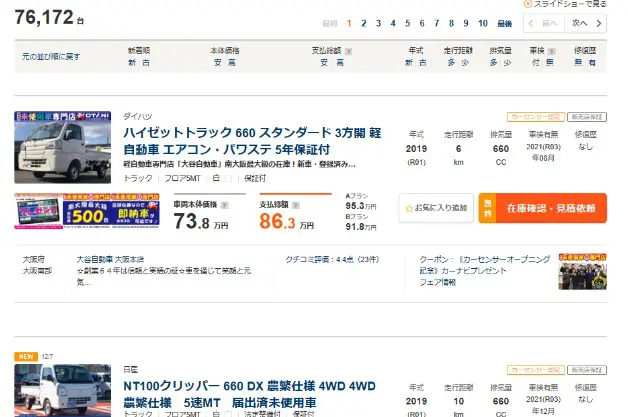This screenshot has width=628, height=417.
Task: Sort 走行距離 by most (多)
Action: point(451,63)
